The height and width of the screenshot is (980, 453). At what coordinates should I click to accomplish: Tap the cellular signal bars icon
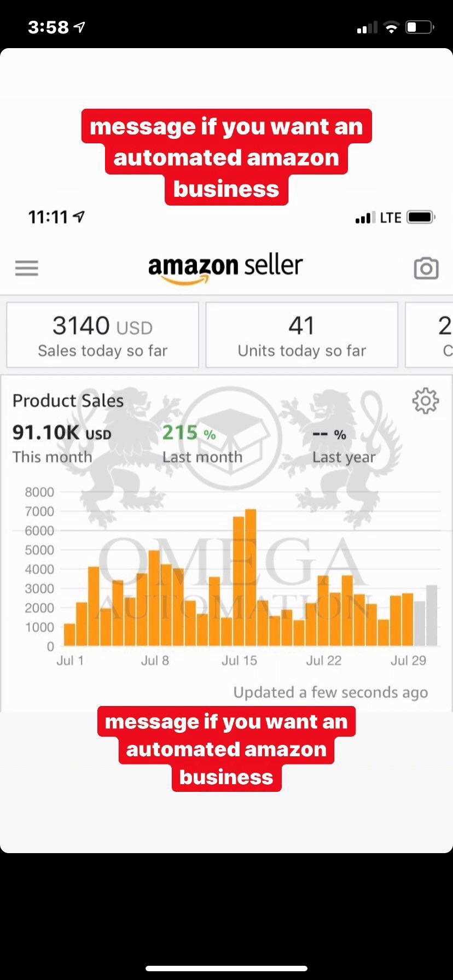click(x=367, y=28)
